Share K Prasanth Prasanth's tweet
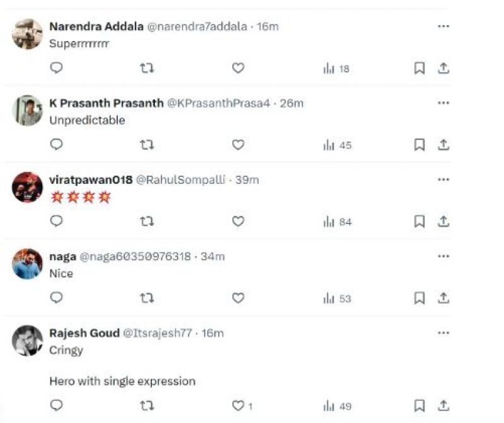This screenshot has width=504, height=423. click(x=444, y=145)
